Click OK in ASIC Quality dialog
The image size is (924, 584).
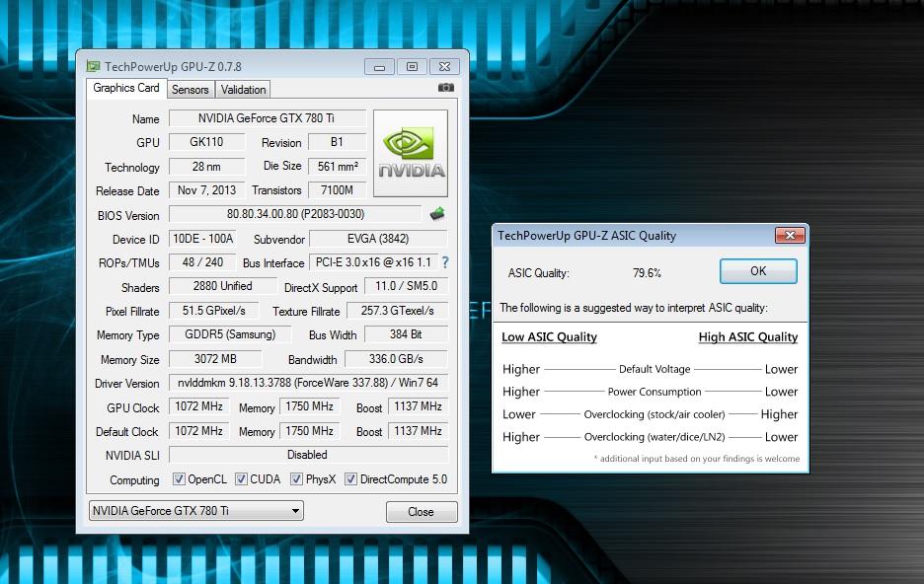tap(758, 271)
